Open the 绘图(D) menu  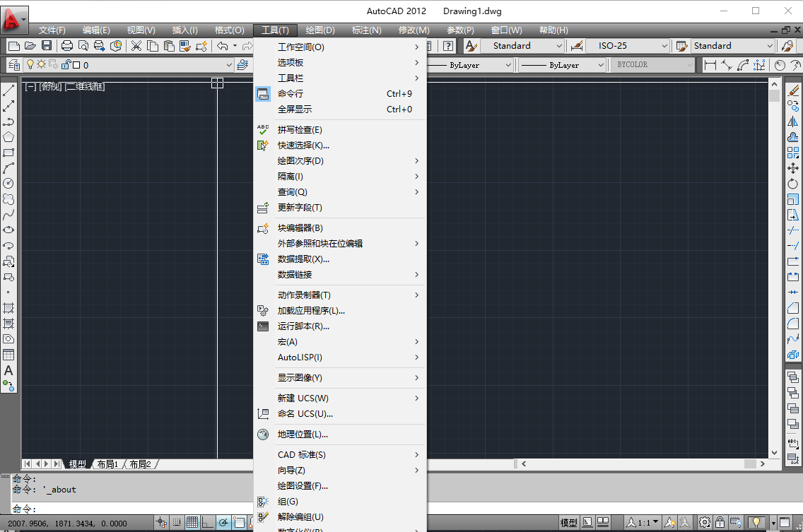pyautogui.click(x=320, y=30)
